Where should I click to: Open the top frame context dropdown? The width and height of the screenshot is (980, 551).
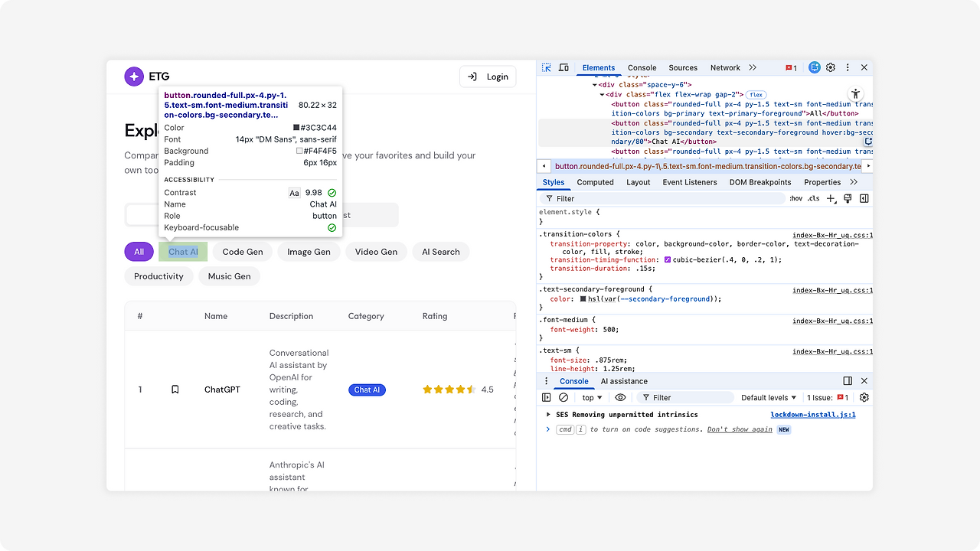pos(591,397)
